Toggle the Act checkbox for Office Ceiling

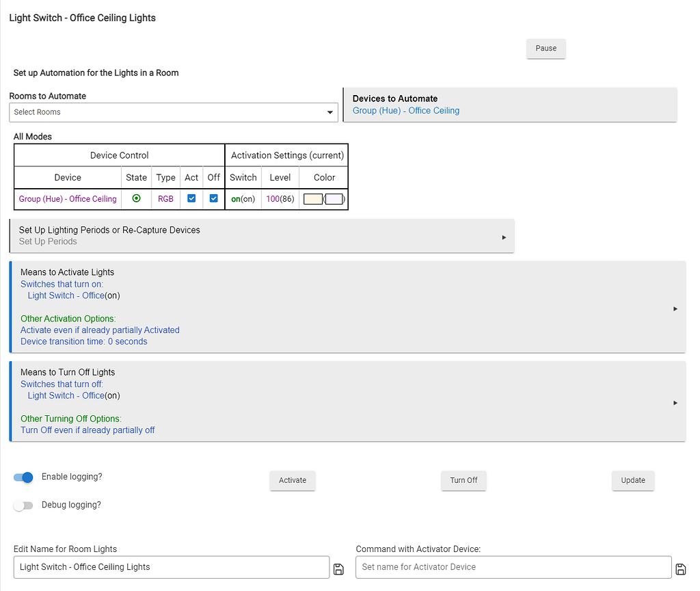tap(191, 198)
